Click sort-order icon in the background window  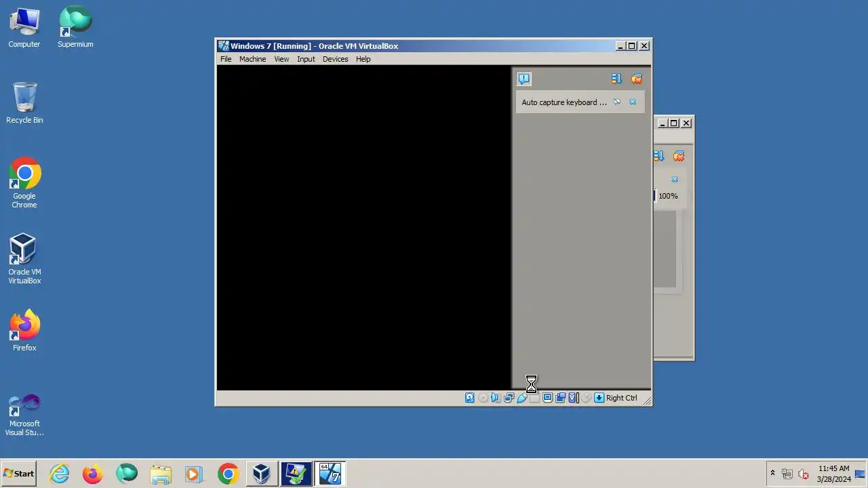[x=658, y=156]
